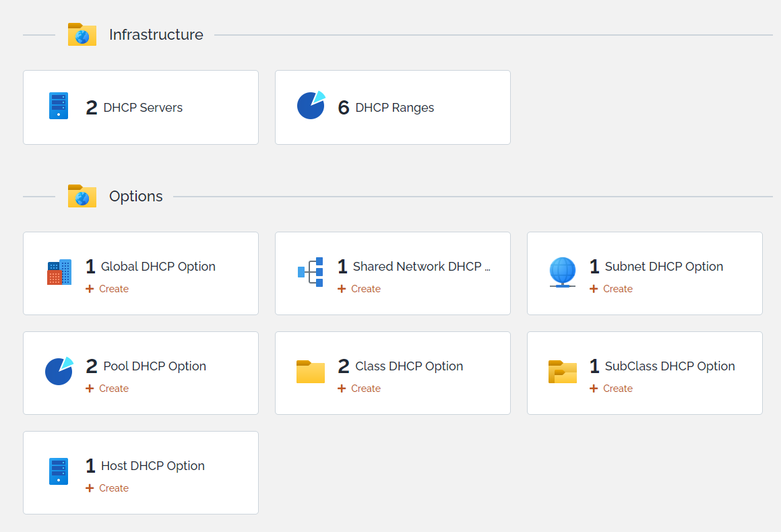Image resolution: width=781 pixels, height=532 pixels.
Task: Create a new Shared Network DHCP Option
Action: (x=360, y=289)
